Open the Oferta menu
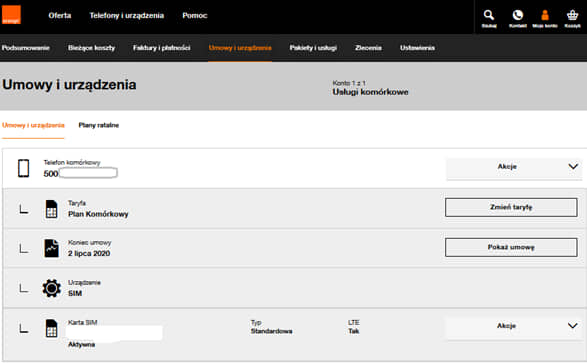Viewport: 587px width, 363px height. click(60, 15)
